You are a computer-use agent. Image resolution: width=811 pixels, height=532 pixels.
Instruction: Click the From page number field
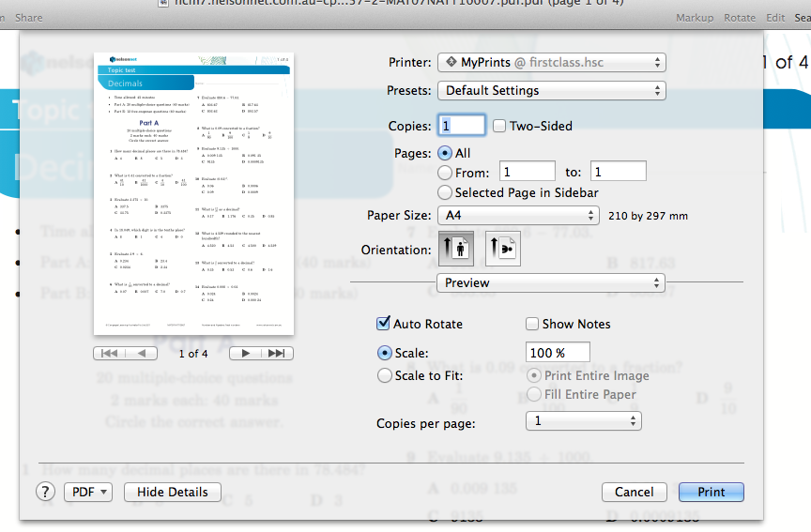coord(527,171)
